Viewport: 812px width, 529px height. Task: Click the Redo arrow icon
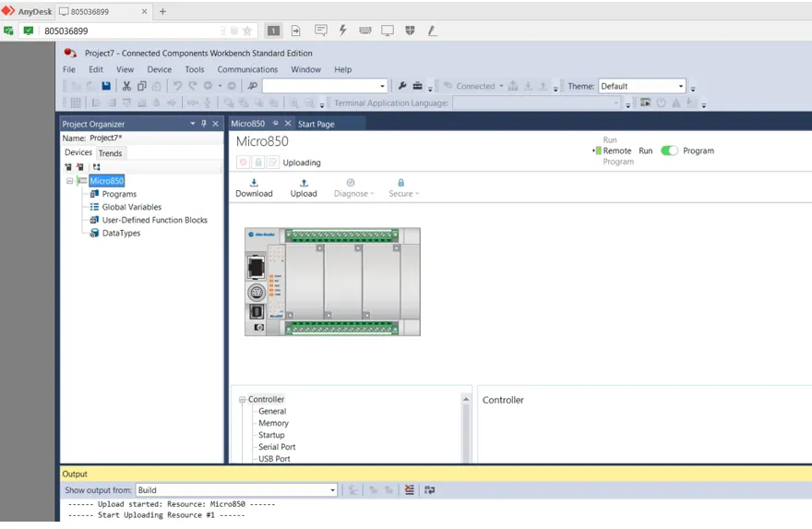click(x=193, y=86)
